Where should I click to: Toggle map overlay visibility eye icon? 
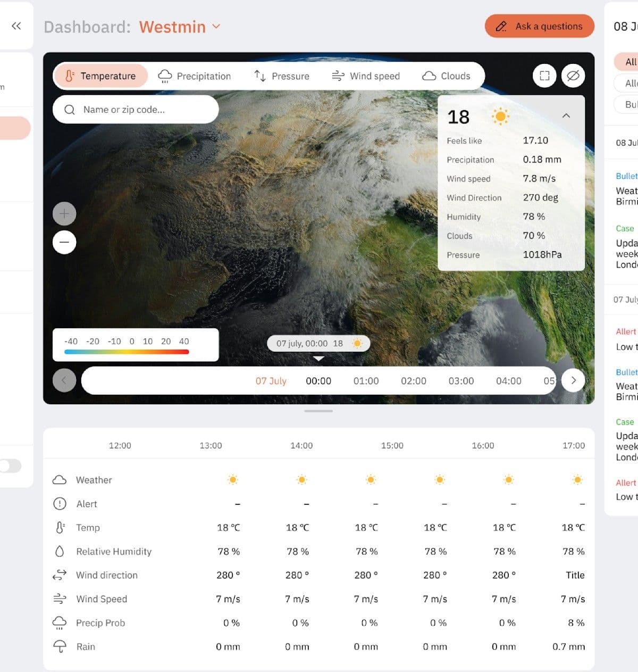click(573, 76)
